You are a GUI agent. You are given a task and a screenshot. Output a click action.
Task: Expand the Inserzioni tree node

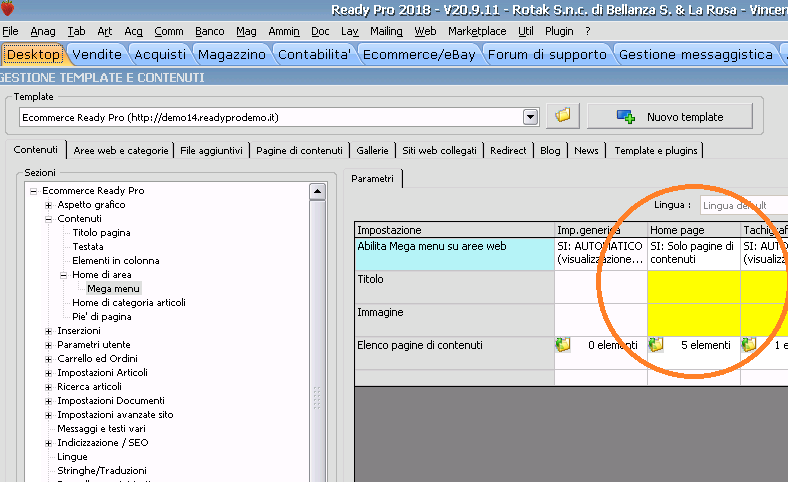click(x=48, y=331)
